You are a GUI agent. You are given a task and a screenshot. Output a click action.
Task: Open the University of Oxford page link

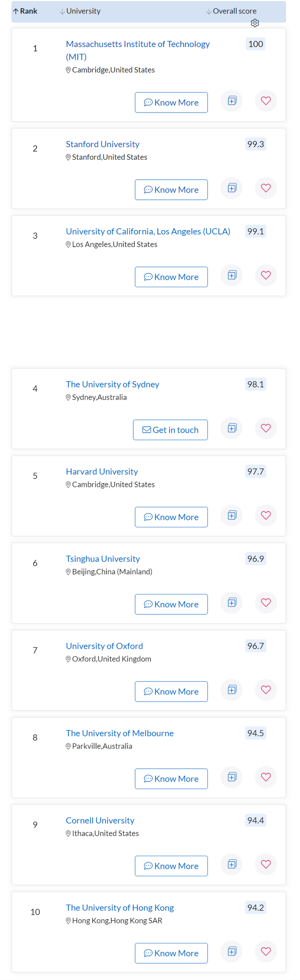pyautogui.click(x=104, y=646)
